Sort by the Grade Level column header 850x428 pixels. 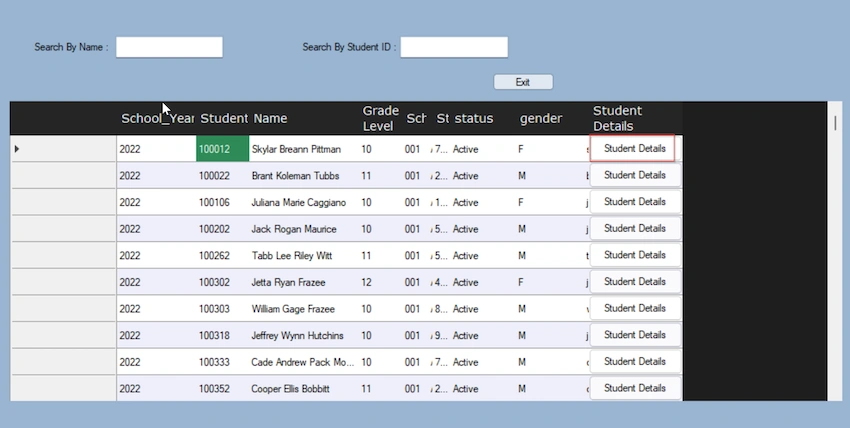(381, 118)
